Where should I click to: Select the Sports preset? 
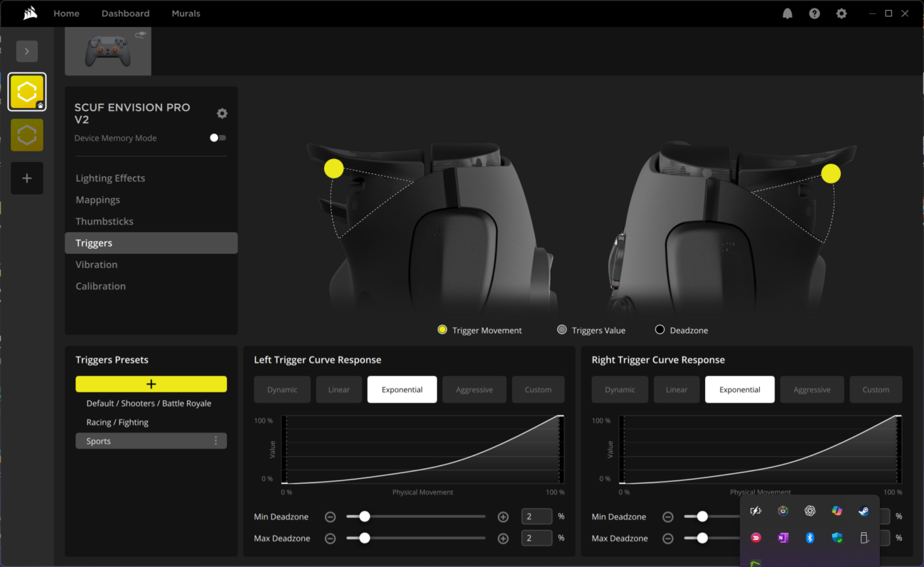pos(151,441)
